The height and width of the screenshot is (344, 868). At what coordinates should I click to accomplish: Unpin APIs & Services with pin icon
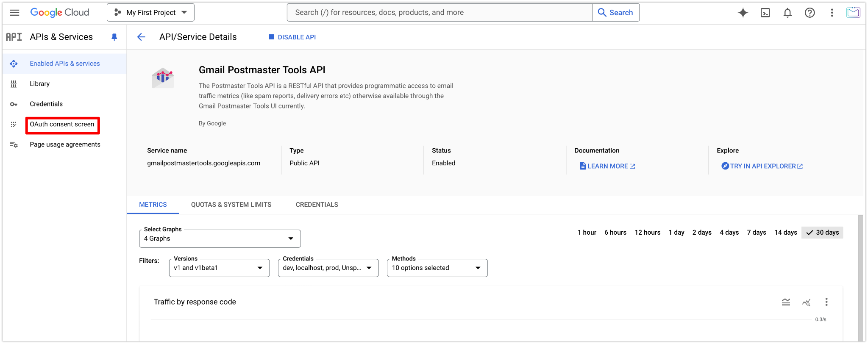pos(114,37)
